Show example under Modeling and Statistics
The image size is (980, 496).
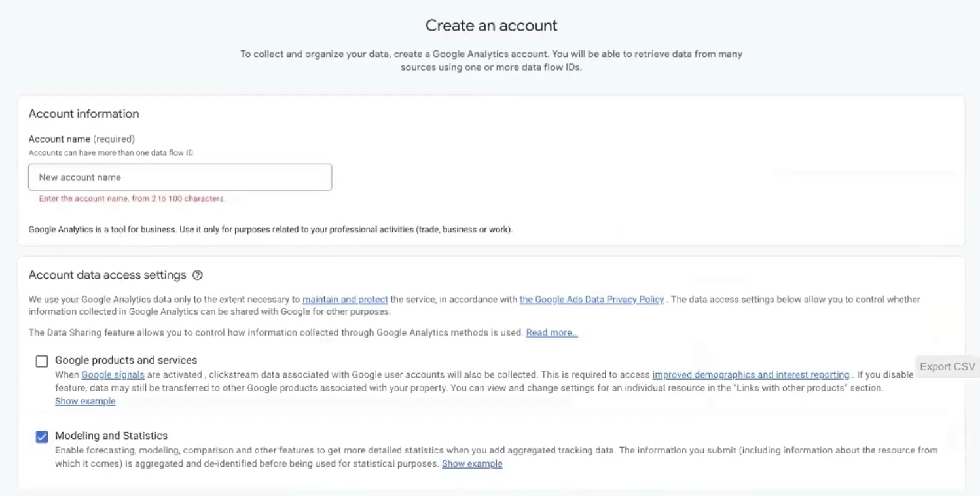pyautogui.click(x=472, y=463)
